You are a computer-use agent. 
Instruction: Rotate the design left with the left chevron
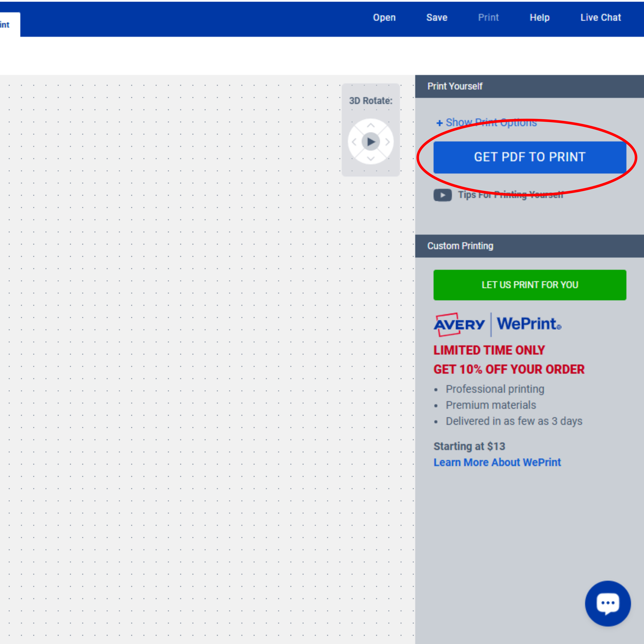(354, 141)
